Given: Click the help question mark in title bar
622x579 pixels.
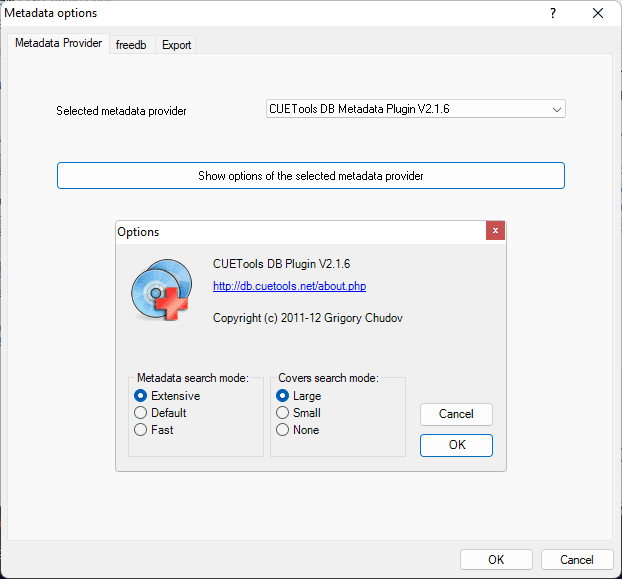Looking at the screenshot, I should click(553, 13).
